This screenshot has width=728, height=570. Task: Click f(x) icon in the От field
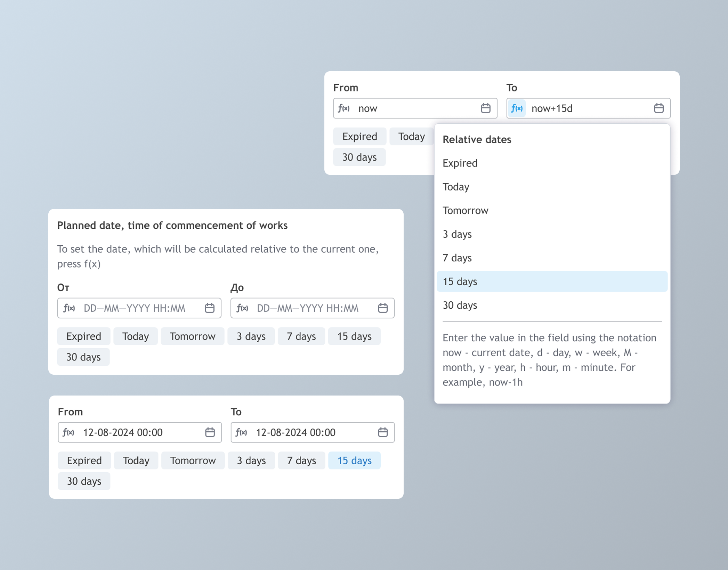69,308
